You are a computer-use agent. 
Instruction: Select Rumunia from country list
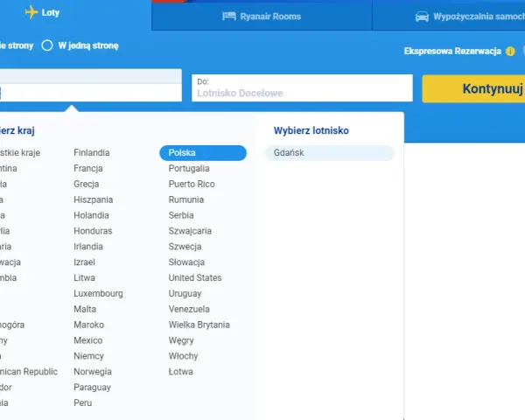pyautogui.click(x=186, y=200)
